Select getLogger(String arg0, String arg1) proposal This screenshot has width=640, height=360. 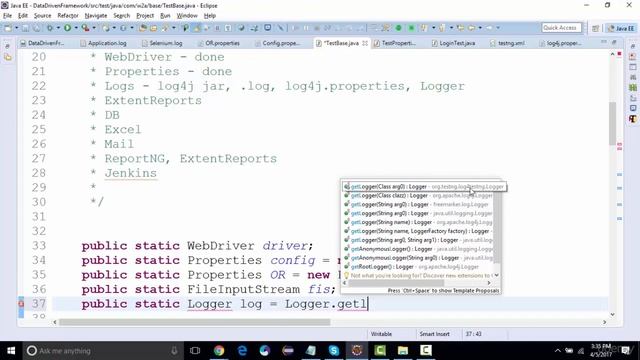click(418, 240)
